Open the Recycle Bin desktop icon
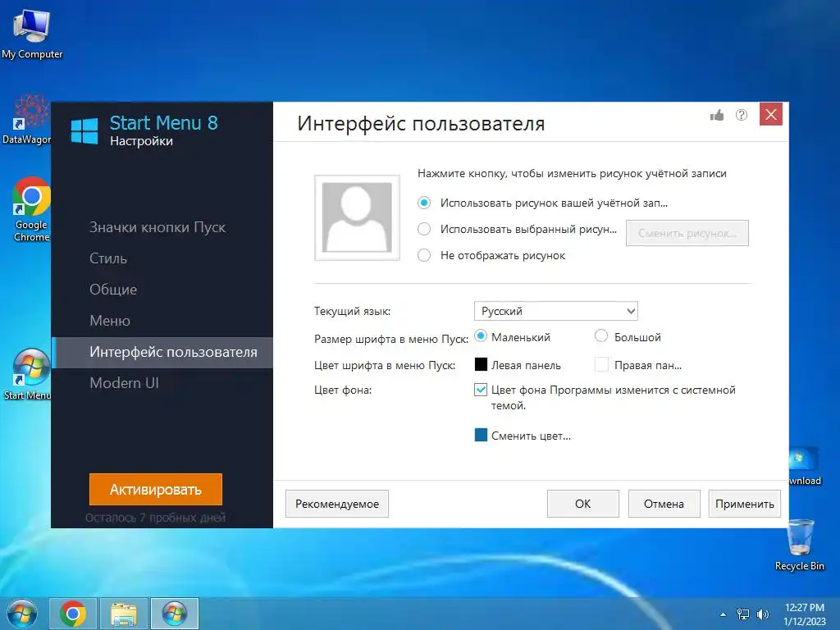 tap(799, 546)
